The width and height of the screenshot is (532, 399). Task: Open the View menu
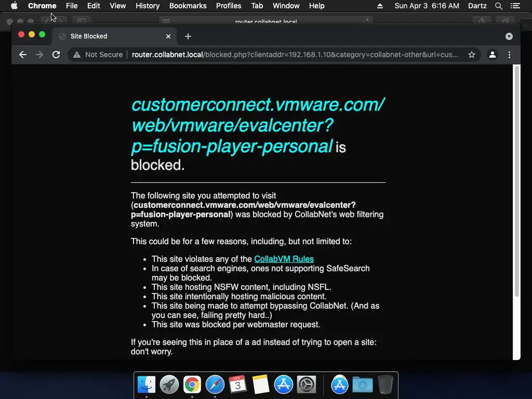coord(118,6)
